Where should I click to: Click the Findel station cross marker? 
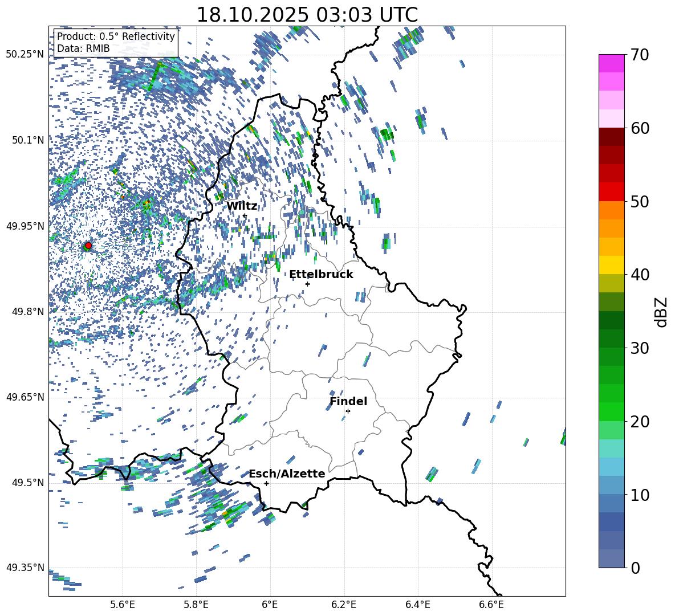point(348,411)
